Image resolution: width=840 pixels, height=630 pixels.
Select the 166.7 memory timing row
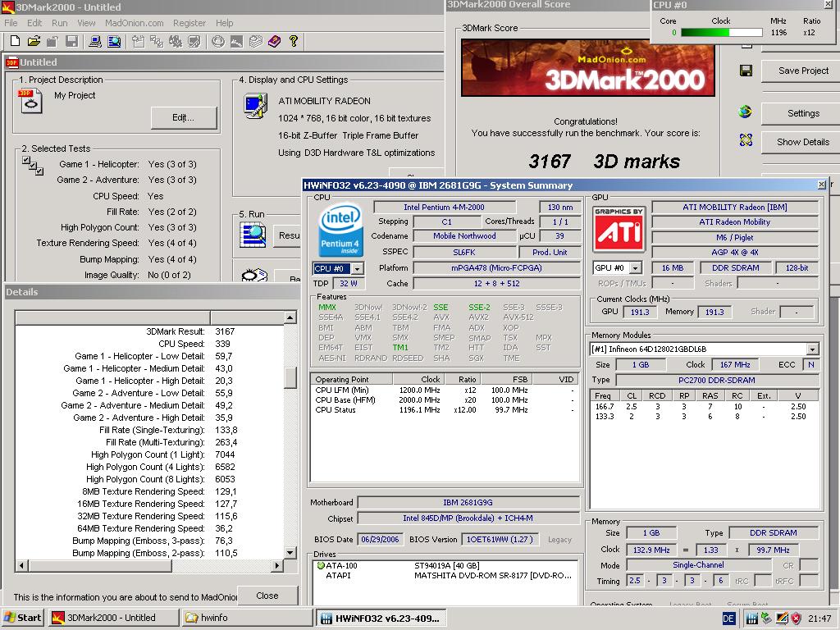tap(705, 407)
